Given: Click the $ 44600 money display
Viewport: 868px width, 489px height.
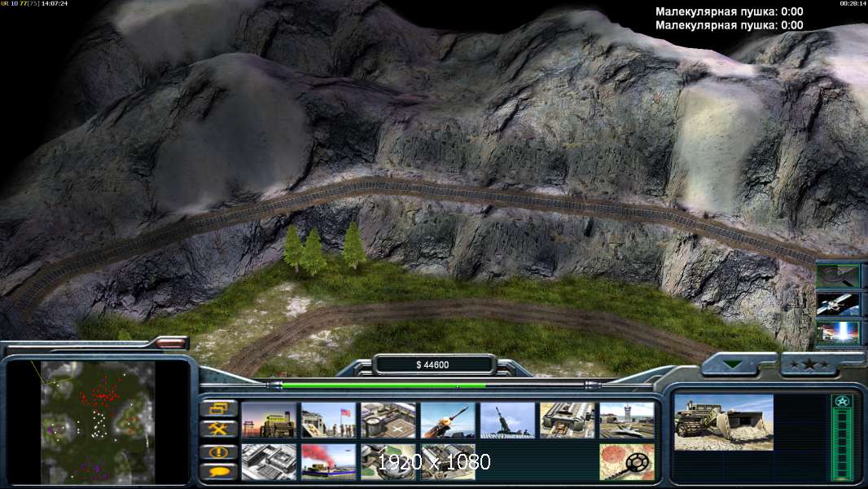Looking at the screenshot, I should tap(433, 364).
